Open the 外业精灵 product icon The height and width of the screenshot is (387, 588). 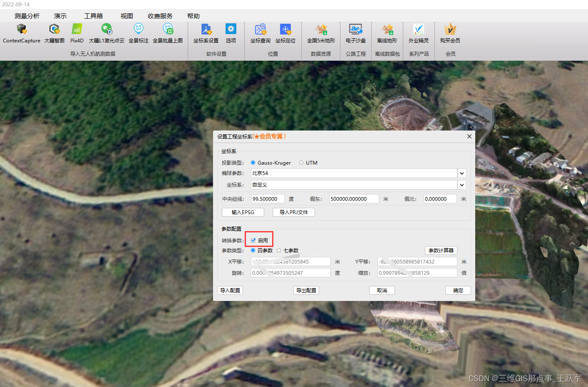419,33
